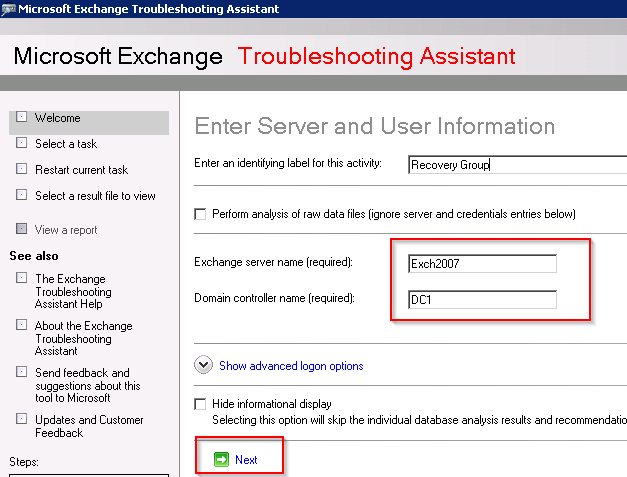Open View a report entry
Viewport: 627px width, 477px height.
pyautogui.click(x=66, y=230)
